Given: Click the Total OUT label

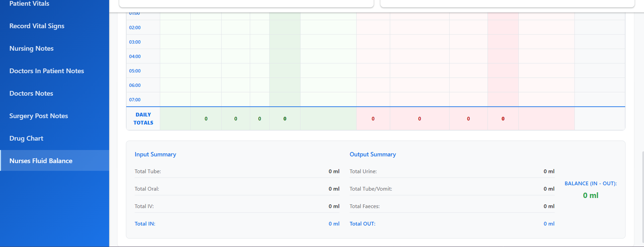Looking at the screenshot, I should pyautogui.click(x=362, y=224).
